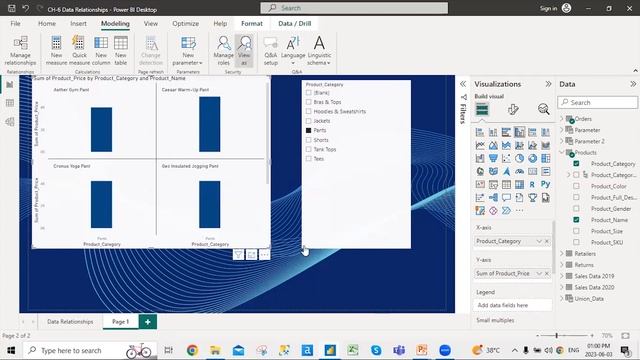
Task: Select the Build visual icon
Action: 482,109
